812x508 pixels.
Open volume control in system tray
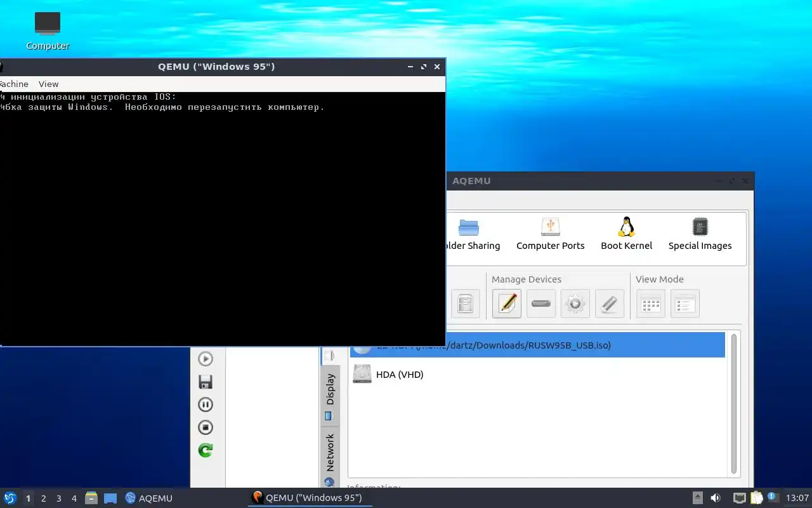[x=716, y=498]
